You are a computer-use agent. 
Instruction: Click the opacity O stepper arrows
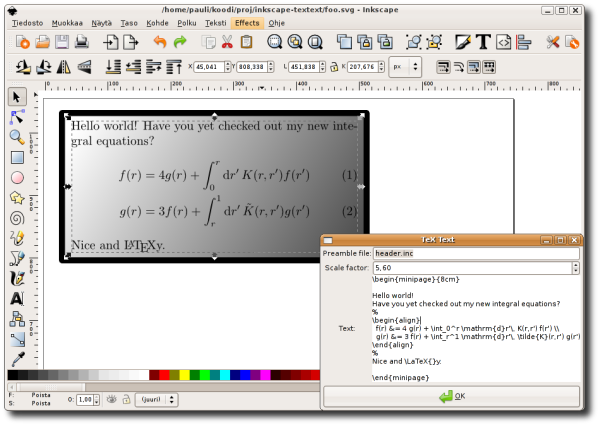click(96, 400)
